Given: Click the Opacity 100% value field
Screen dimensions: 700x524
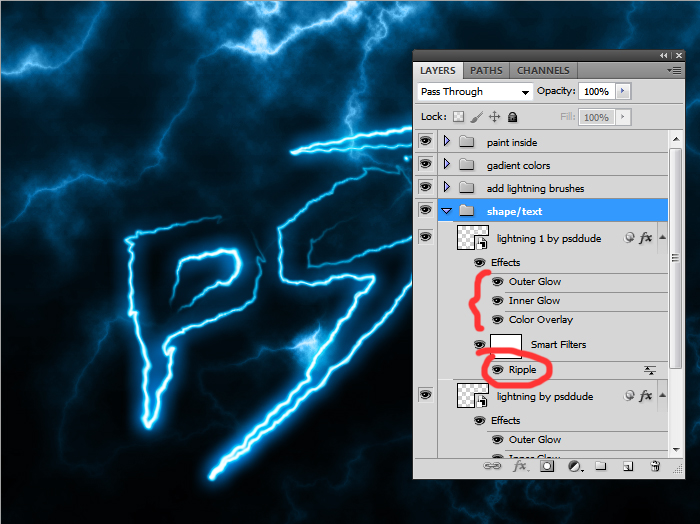Looking at the screenshot, I should pyautogui.click(x=596, y=91).
